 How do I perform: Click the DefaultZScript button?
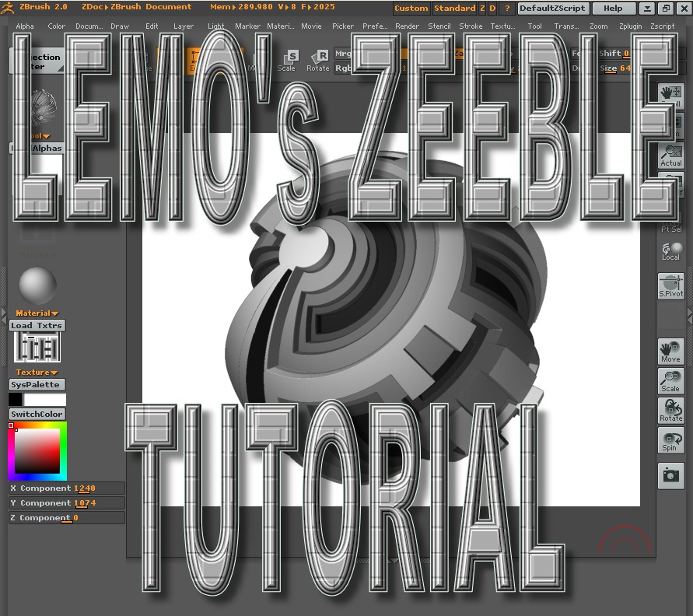[552, 8]
